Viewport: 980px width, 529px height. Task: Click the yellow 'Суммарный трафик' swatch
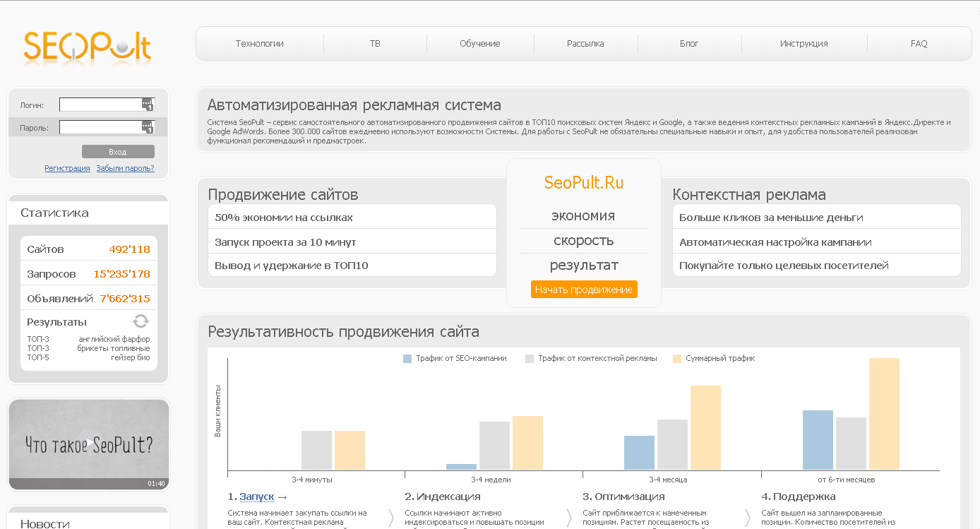[676, 359]
